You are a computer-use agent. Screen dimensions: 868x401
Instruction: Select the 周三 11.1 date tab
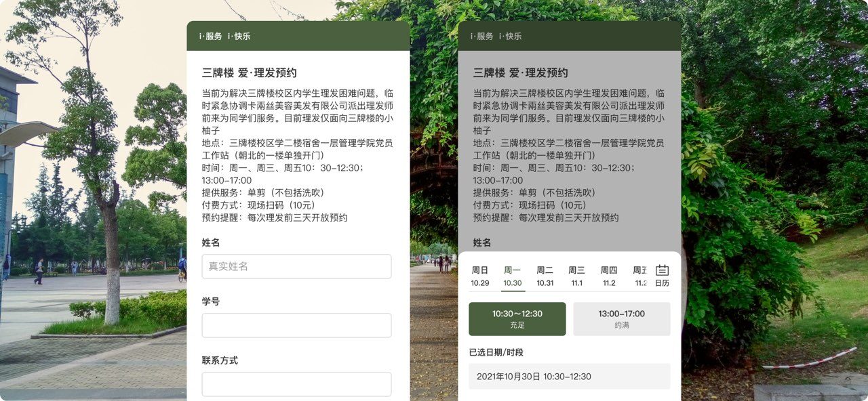click(x=576, y=276)
